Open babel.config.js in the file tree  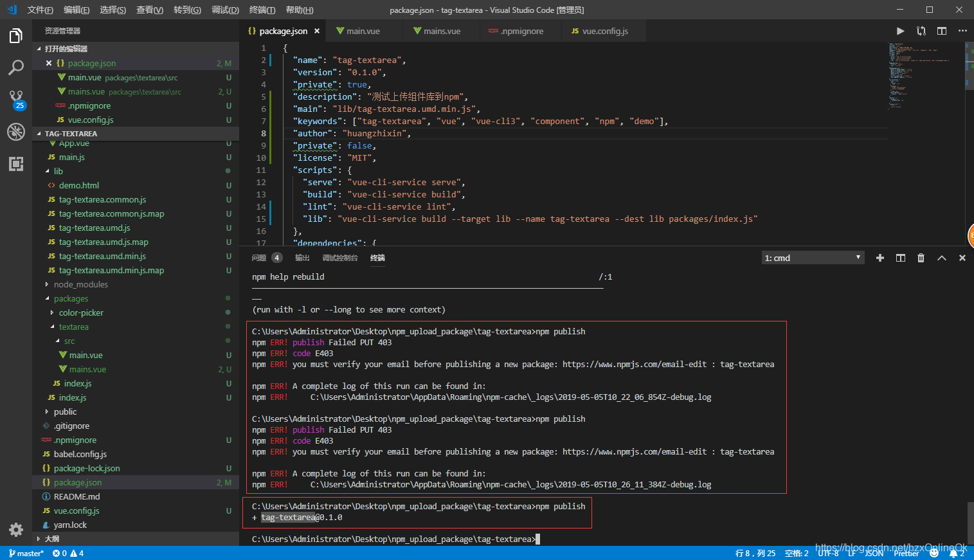click(x=80, y=454)
